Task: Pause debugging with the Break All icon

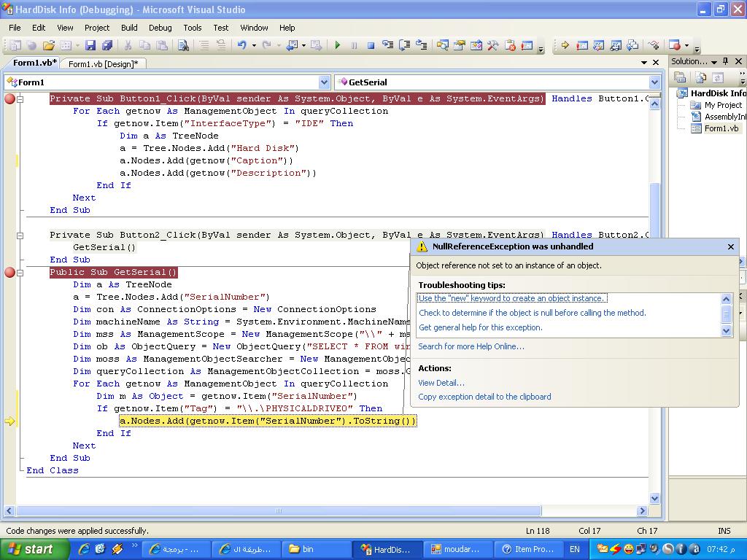Action: (354, 46)
